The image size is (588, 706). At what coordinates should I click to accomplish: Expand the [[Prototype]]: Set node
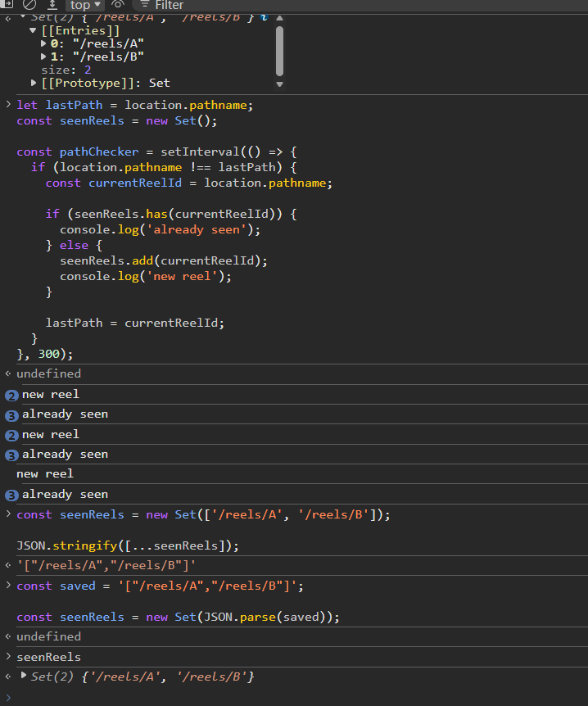pyautogui.click(x=34, y=83)
